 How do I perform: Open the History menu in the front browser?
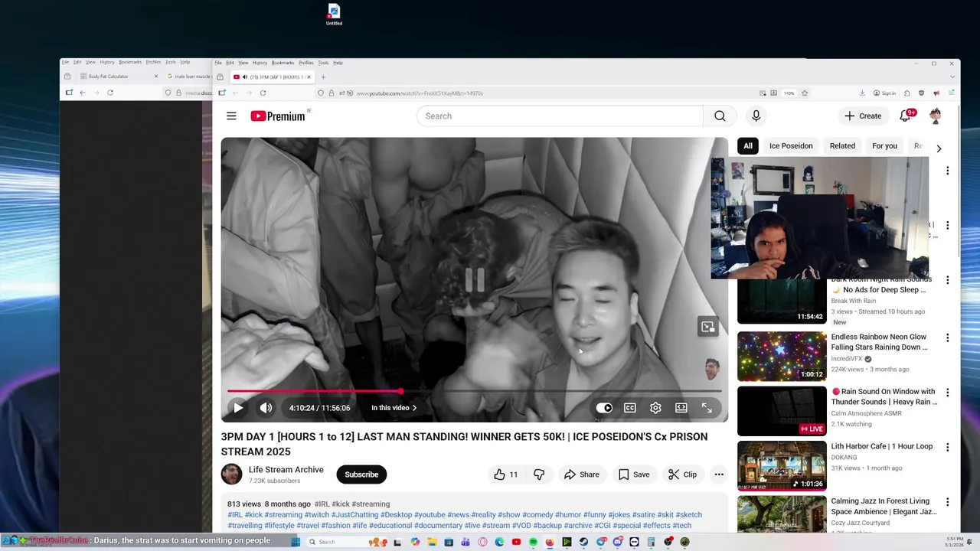click(x=260, y=63)
